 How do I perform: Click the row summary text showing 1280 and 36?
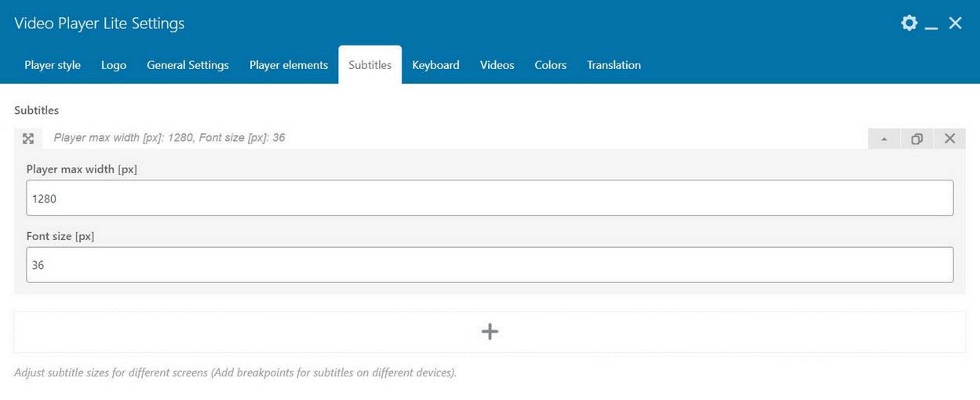(169, 138)
